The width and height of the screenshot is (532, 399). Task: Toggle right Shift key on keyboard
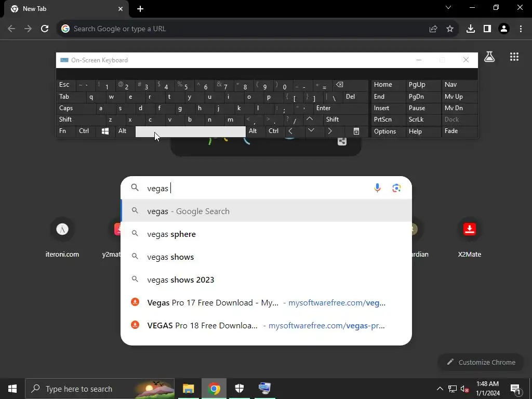pyautogui.click(x=346, y=119)
